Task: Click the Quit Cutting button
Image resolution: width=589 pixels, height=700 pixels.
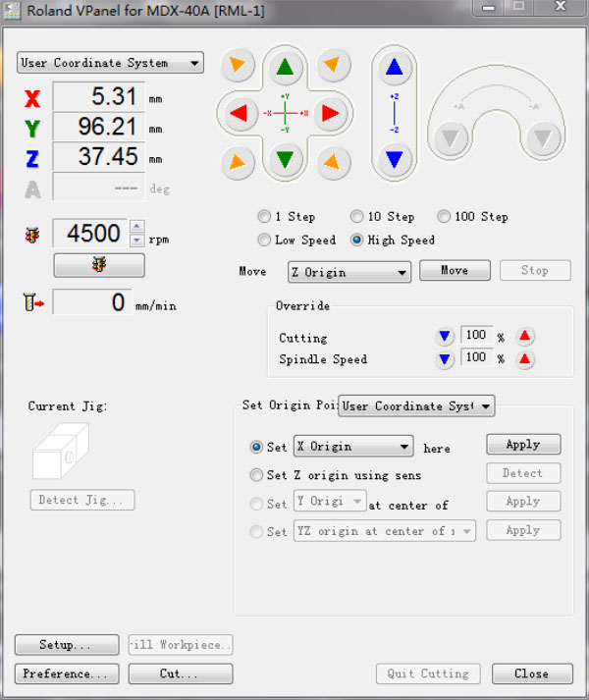Action: pos(428,673)
